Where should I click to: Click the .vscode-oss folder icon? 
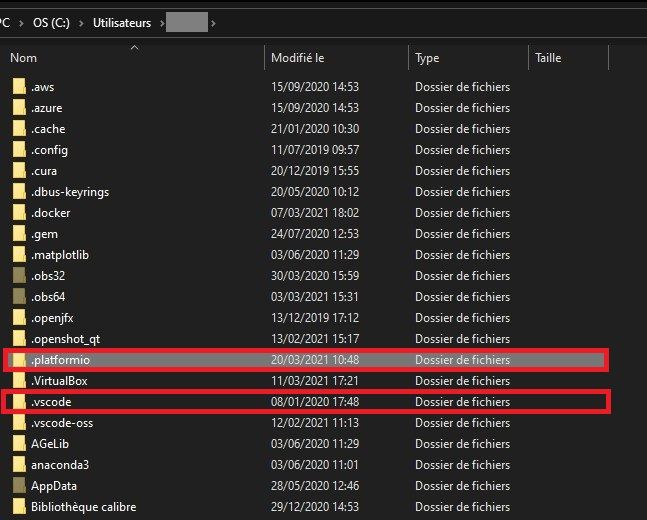pyautogui.click(x=19, y=423)
